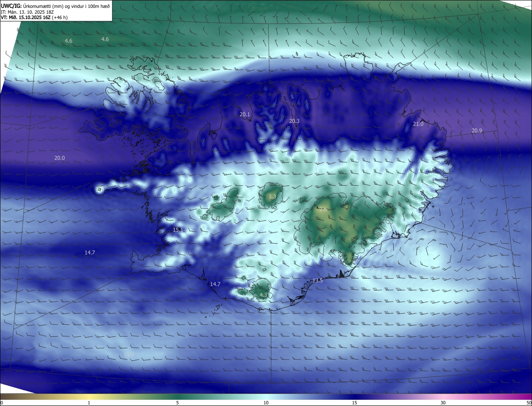This screenshot has width=532, height=406.
Task: Click the 20.3 value label on the map
Action: pos(294,121)
